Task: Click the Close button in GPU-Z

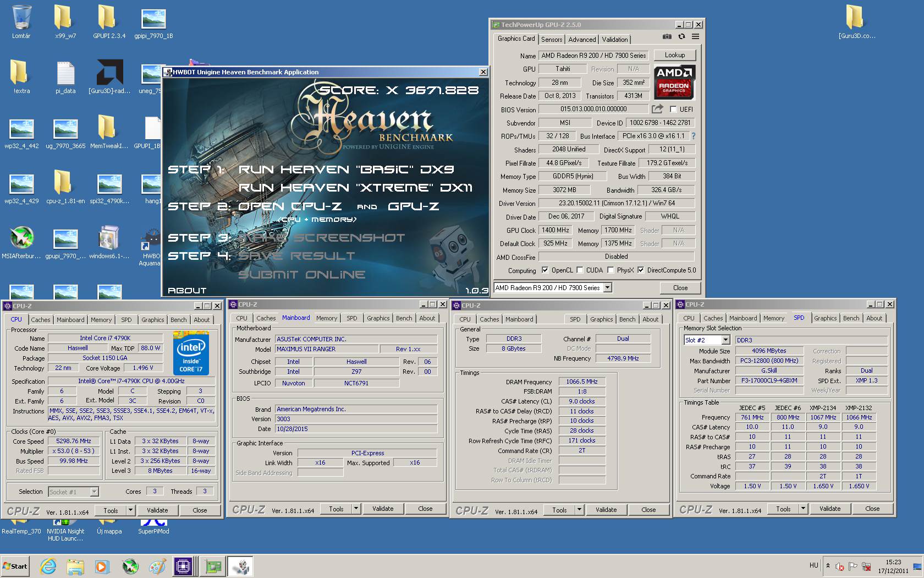Action: 680,287
